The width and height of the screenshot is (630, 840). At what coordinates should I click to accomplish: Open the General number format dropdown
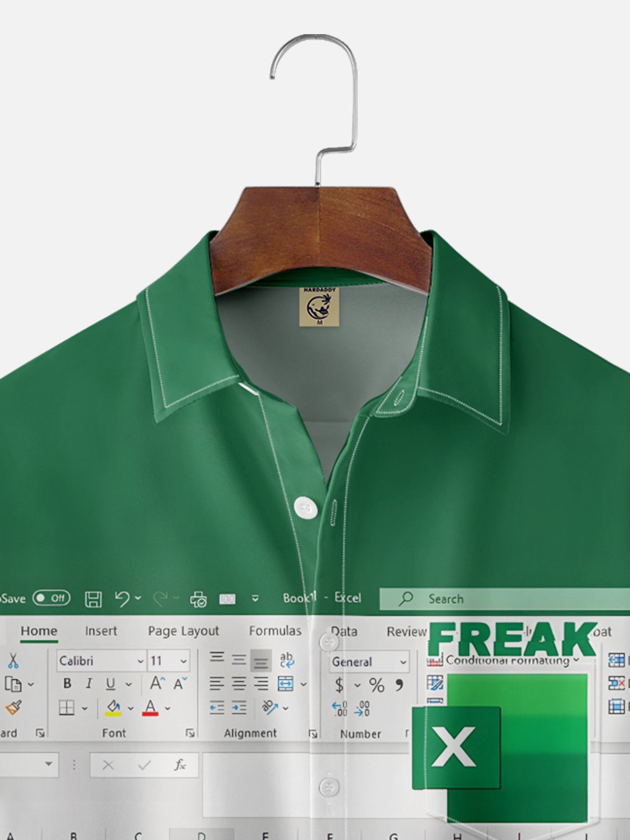point(403,662)
